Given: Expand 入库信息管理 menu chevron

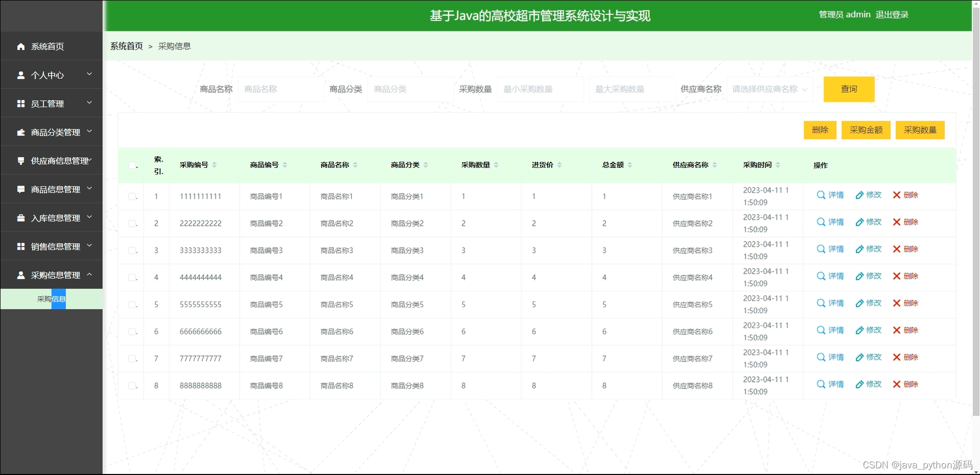Looking at the screenshot, I should point(90,217).
